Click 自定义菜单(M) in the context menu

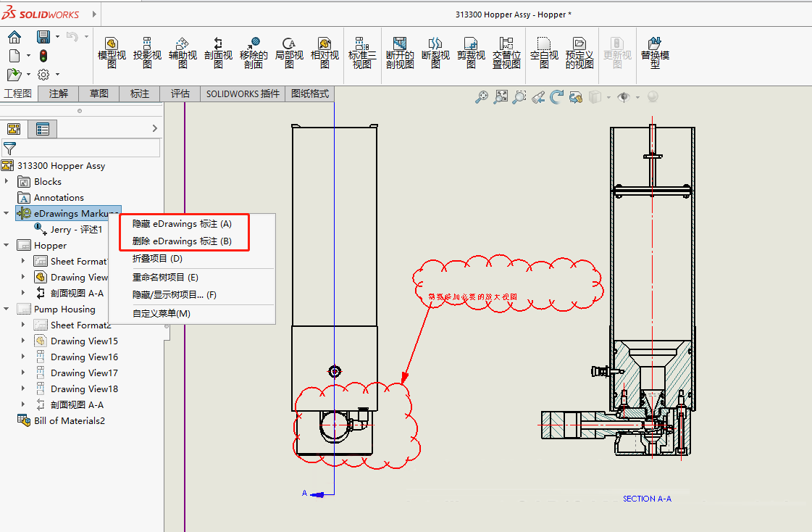pos(161,314)
